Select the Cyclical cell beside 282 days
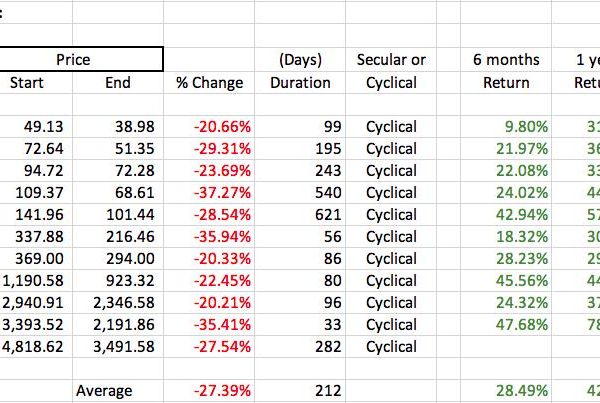This screenshot has width=600, height=403. tap(391, 347)
